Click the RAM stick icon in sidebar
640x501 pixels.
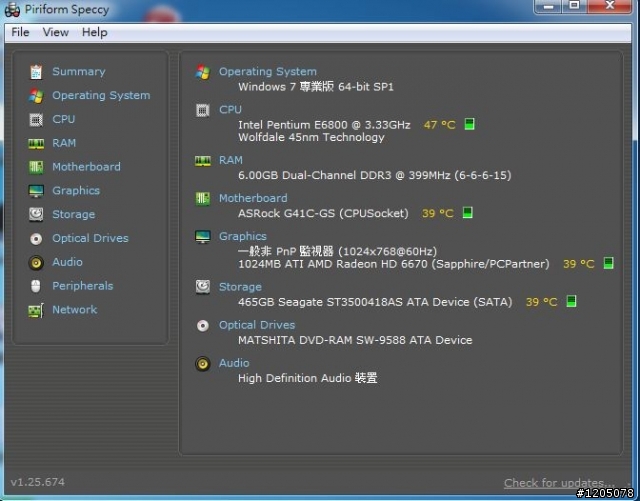[36, 143]
